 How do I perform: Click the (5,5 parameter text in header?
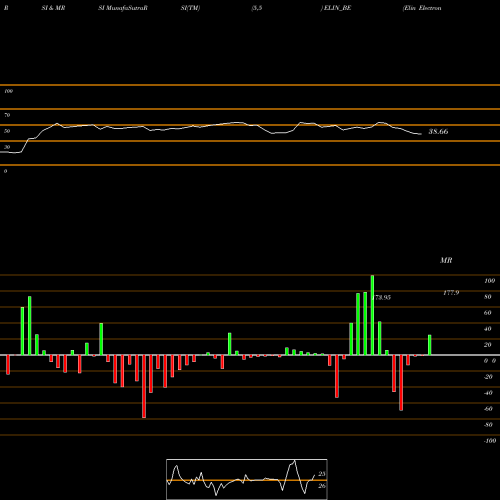[x=257, y=8]
